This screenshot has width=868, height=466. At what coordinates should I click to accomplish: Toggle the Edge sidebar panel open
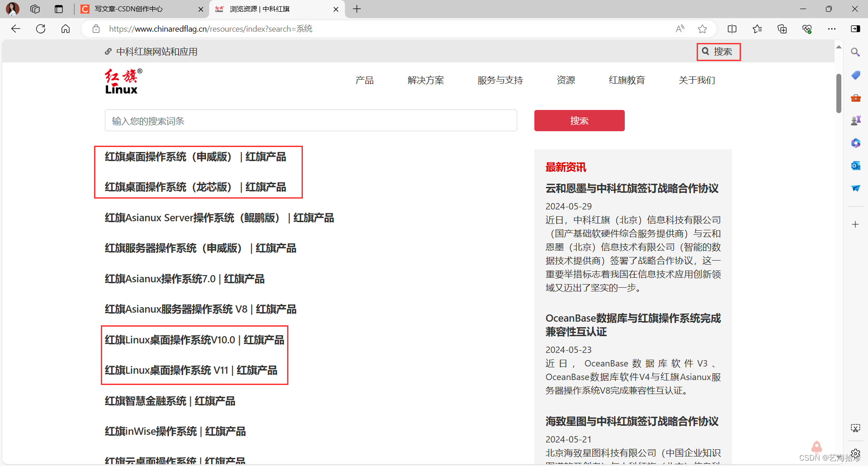pyautogui.click(x=856, y=29)
